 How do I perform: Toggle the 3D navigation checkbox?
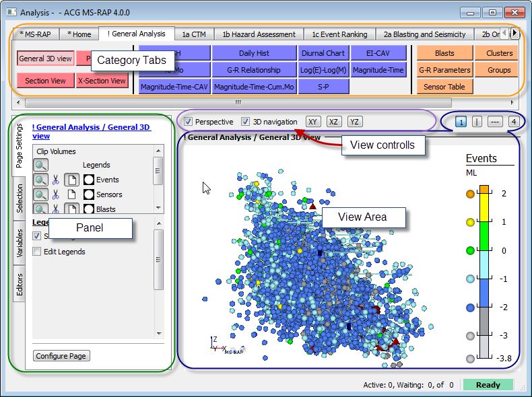(x=245, y=121)
